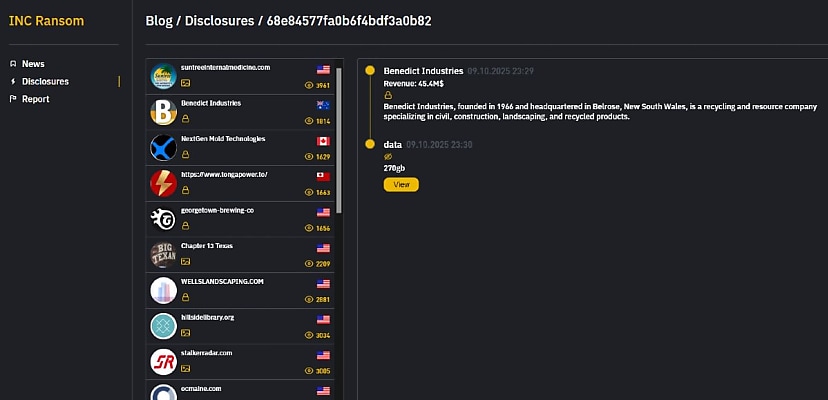Click the Hillside Library teal logo

pyautogui.click(x=164, y=327)
